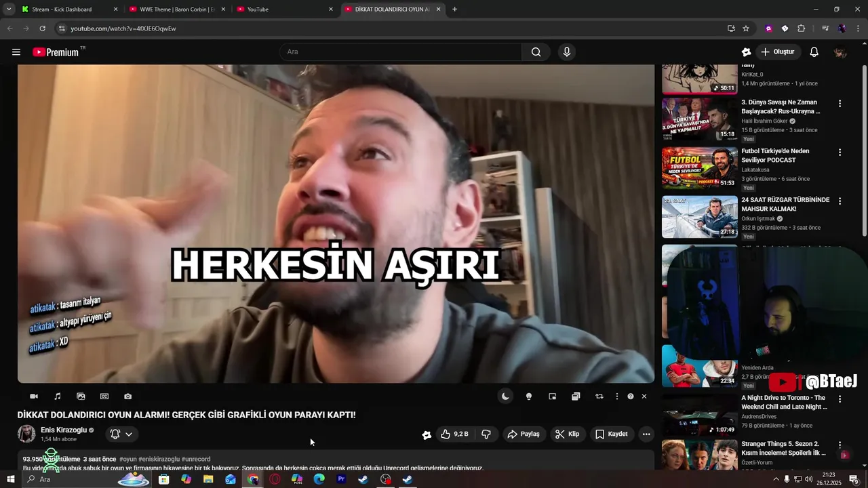Open Microsoft Edge from the taskbar

tap(319, 479)
